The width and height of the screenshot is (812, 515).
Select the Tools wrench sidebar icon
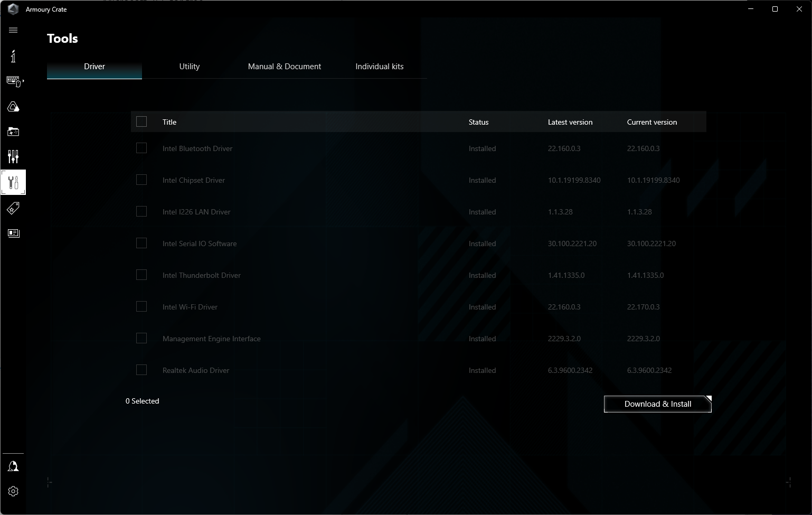pos(13,183)
